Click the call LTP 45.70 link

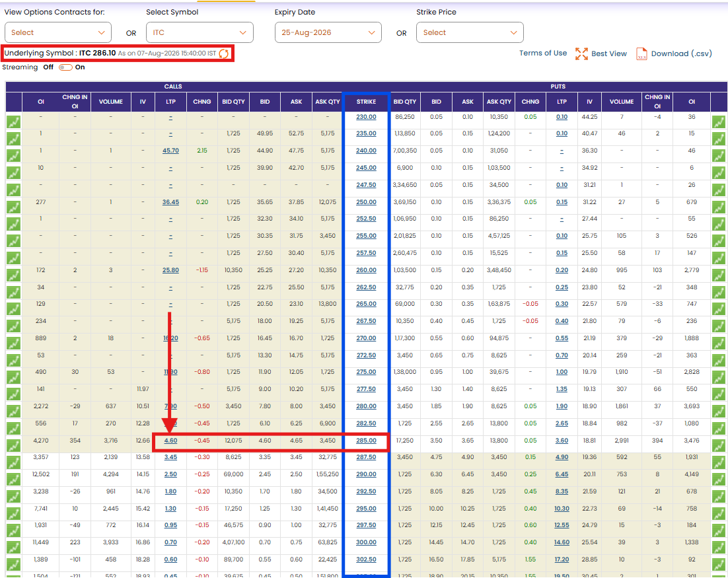171,151
